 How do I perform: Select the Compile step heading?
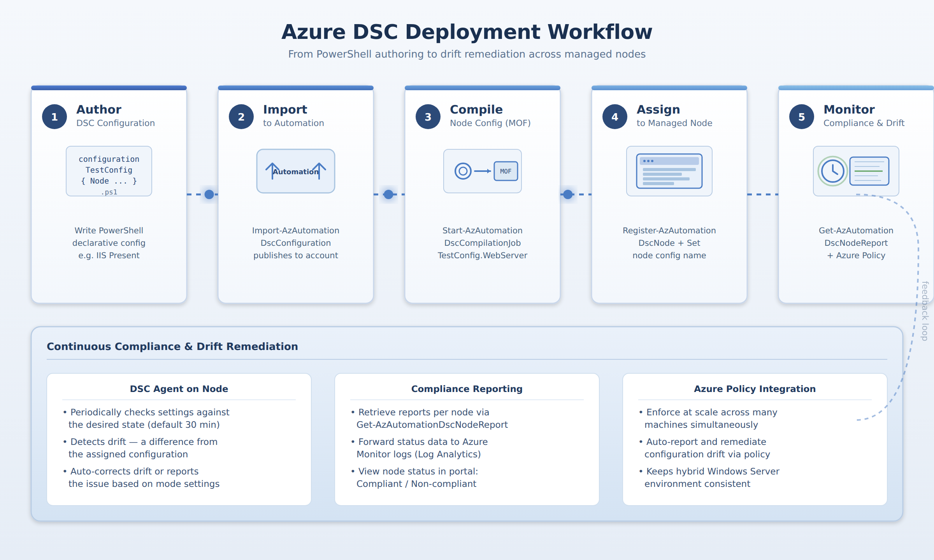pyautogui.click(x=476, y=109)
